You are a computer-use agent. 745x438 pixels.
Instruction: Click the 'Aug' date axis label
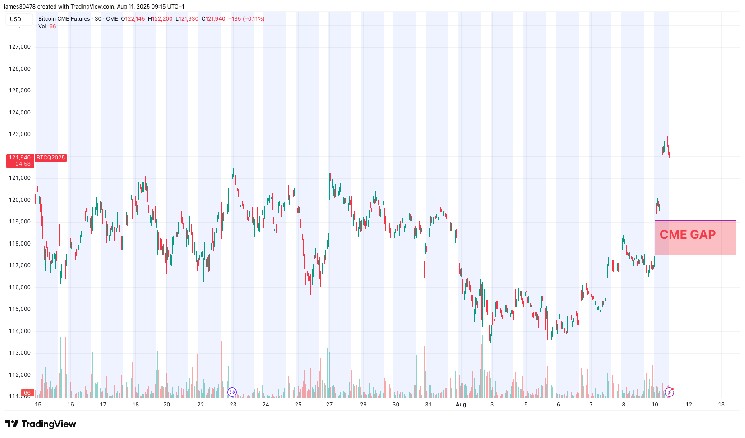(x=461, y=404)
